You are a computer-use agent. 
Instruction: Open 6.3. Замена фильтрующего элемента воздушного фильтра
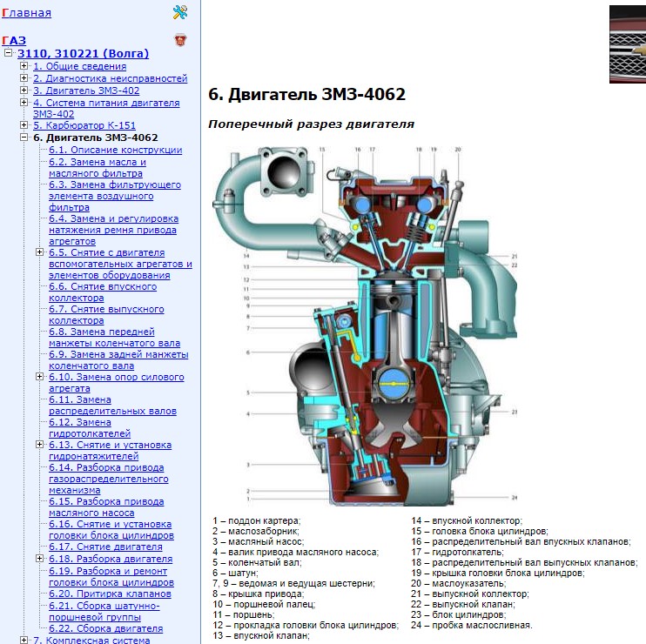coord(115,196)
